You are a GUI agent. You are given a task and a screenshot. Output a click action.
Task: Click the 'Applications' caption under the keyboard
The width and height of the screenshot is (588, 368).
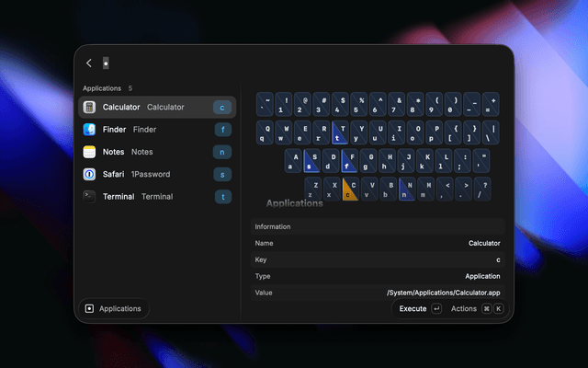(x=294, y=203)
